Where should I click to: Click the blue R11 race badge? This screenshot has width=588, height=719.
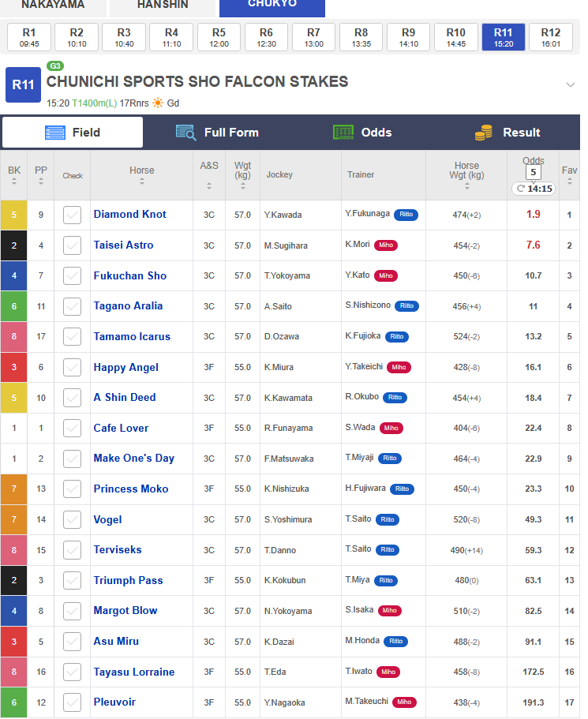[x=23, y=84]
